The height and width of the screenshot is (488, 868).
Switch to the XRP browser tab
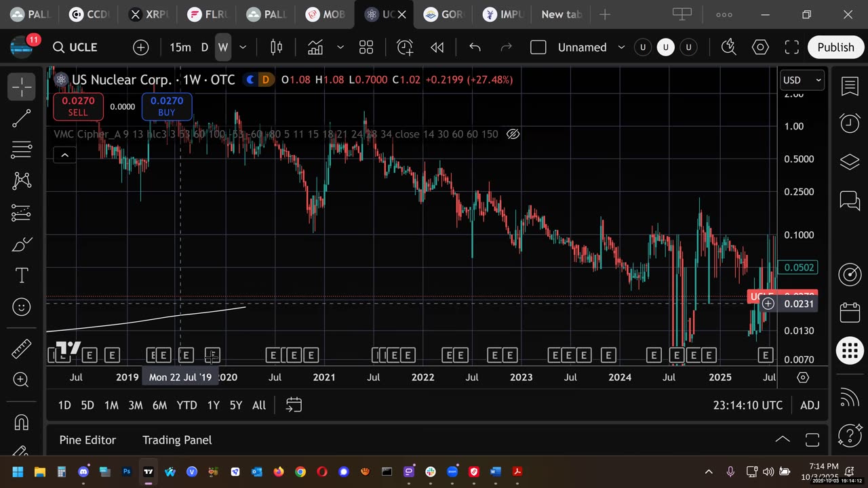[x=146, y=14]
